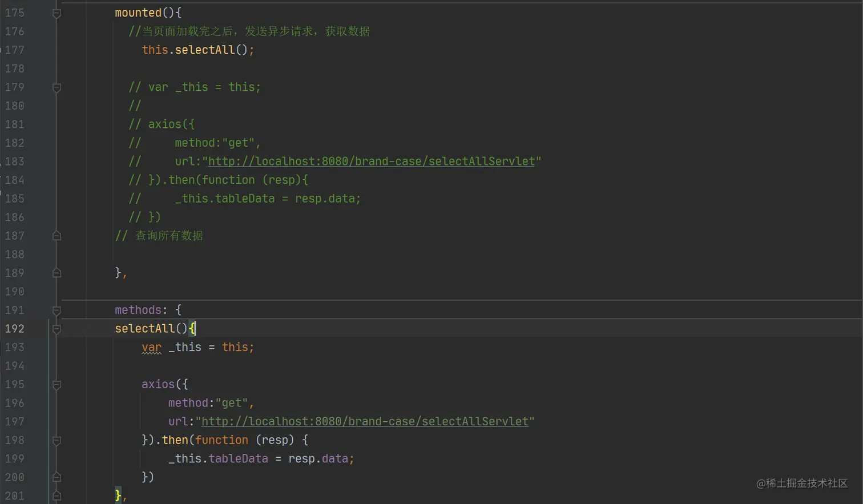Click line number 188 in the gutter
863x504 pixels.
pos(15,255)
